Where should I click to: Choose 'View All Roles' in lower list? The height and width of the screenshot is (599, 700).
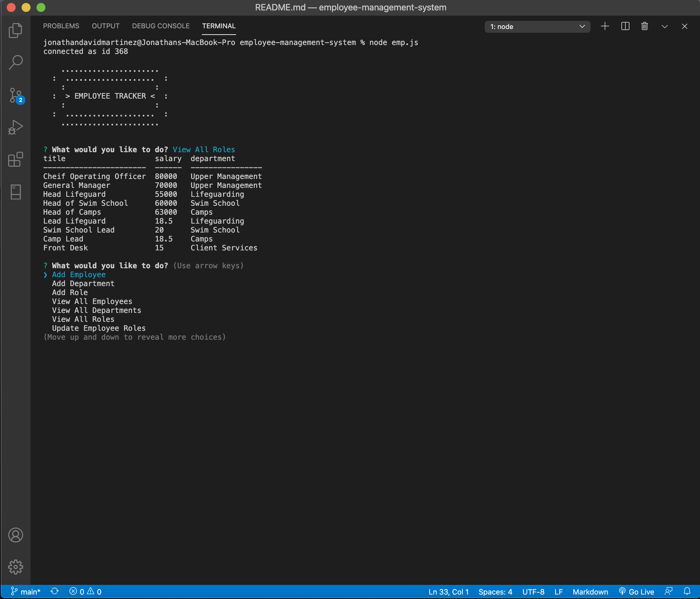(83, 319)
